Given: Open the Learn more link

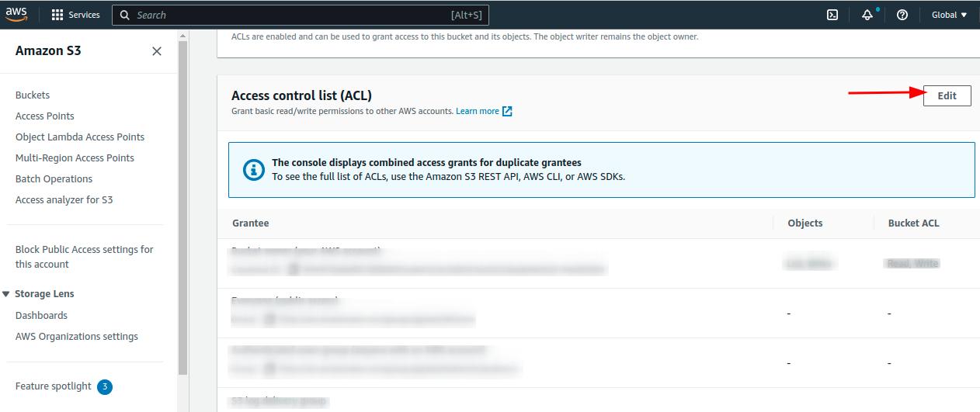Looking at the screenshot, I should pyautogui.click(x=478, y=111).
